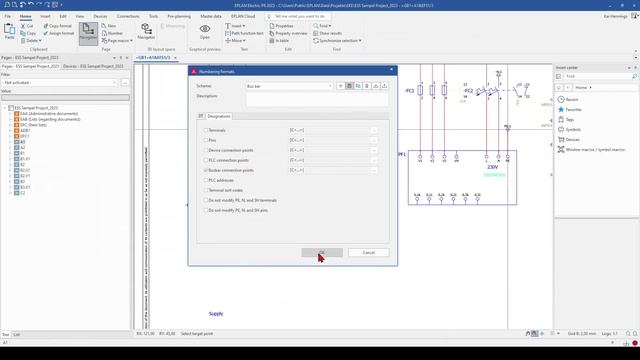
Task: Create a New page using the ribbon icon
Action: [x=104, y=26]
